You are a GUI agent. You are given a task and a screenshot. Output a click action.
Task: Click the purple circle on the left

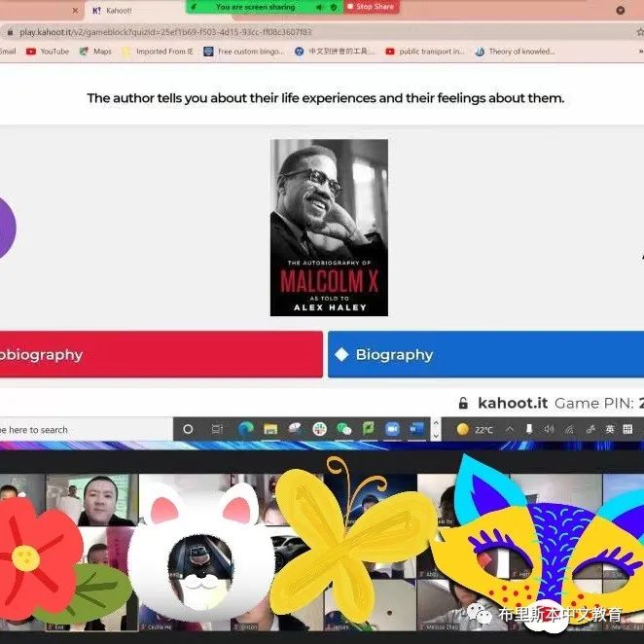tap(7, 228)
